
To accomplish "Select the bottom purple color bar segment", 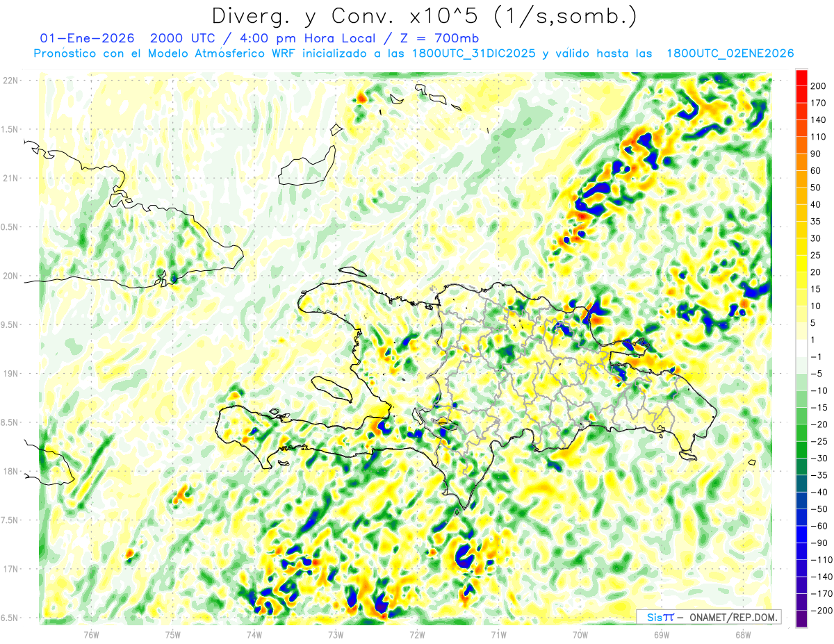I will [801, 618].
